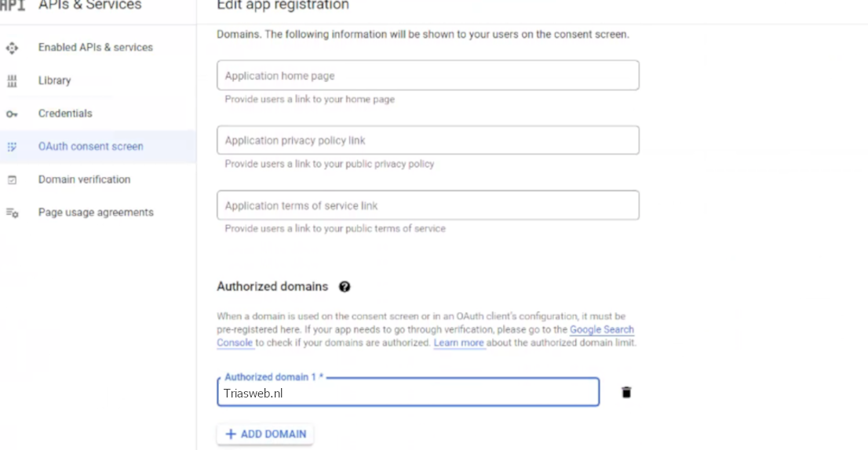Click the Credentials key icon
This screenshot has height=450, width=868.
pyautogui.click(x=12, y=114)
